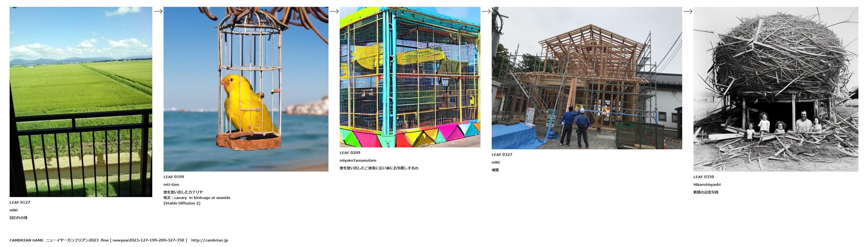Open the colorful aviary cage photo
This screenshot has width=868, height=247.
(410, 77)
